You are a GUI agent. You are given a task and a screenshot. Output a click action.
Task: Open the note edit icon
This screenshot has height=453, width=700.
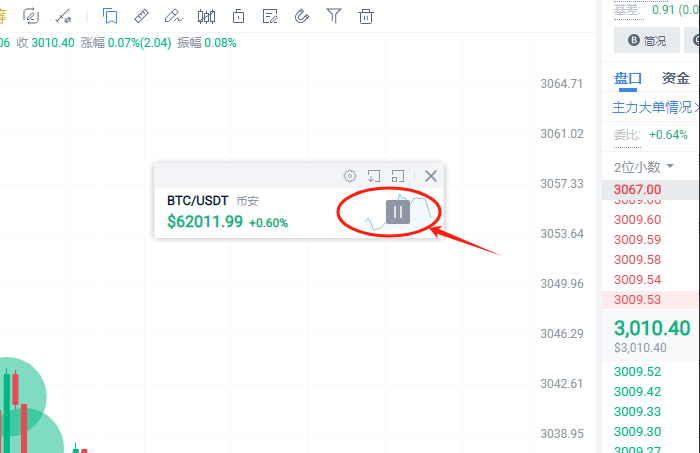click(270, 17)
